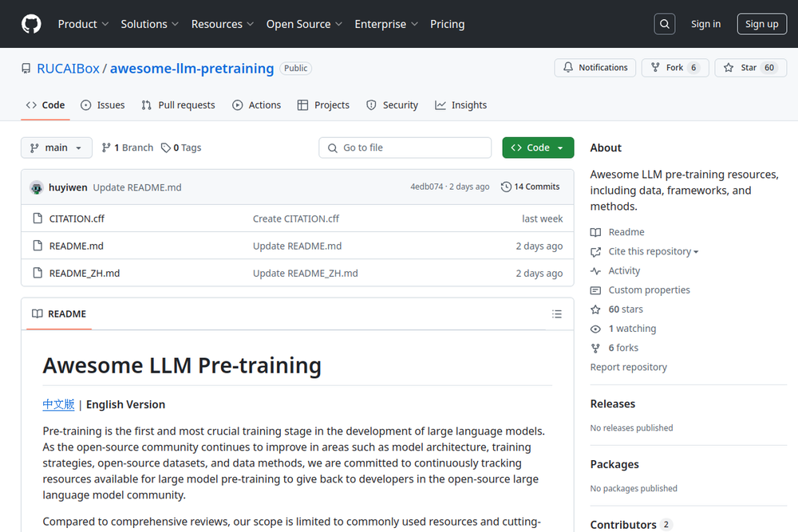This screenshot has height=532, width=798.
Task: View the 0 Tags link
Action: tap(181, 148)
